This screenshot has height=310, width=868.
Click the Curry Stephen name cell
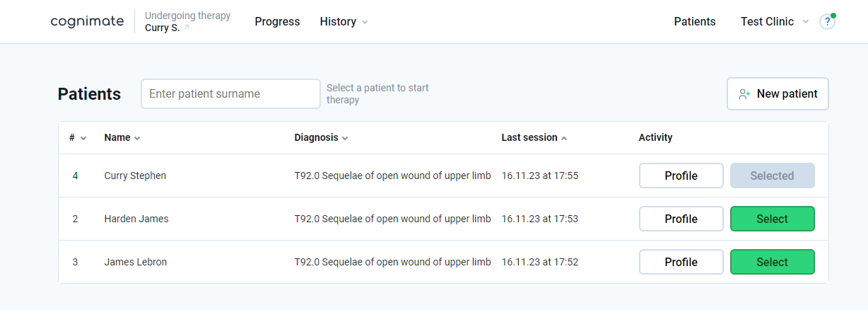135,176
